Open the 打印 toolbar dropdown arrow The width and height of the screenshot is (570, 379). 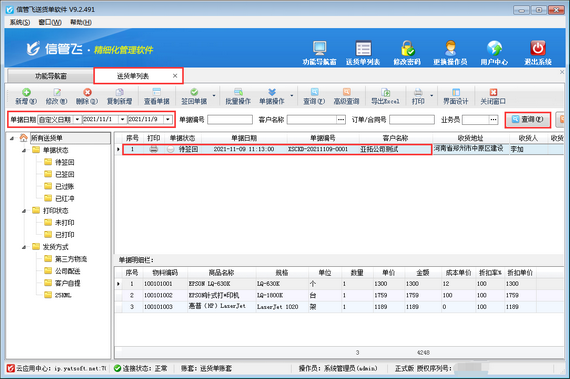click(x=432, y=96)
